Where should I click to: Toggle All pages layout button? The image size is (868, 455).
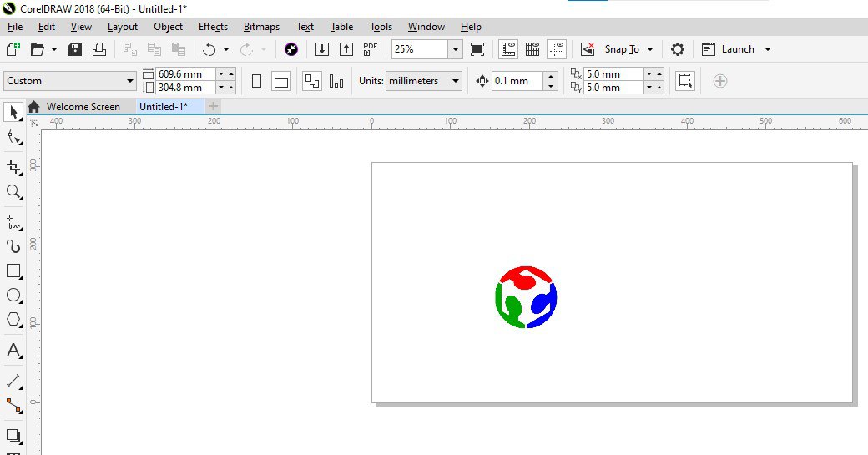(312, 81)
